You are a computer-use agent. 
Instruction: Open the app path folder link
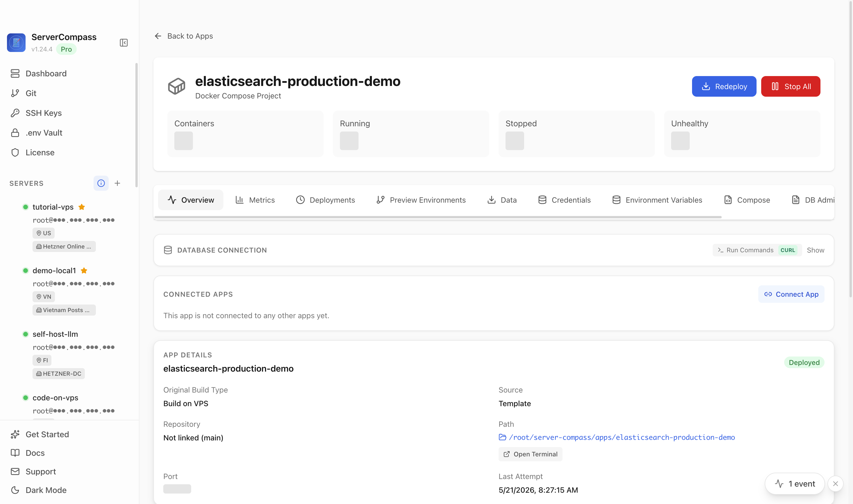click(x=617, y=437)
